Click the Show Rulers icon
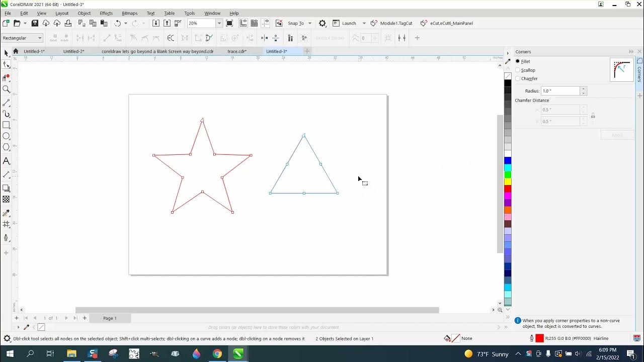The width and height of the screenshot is (644, 362). 244,23
